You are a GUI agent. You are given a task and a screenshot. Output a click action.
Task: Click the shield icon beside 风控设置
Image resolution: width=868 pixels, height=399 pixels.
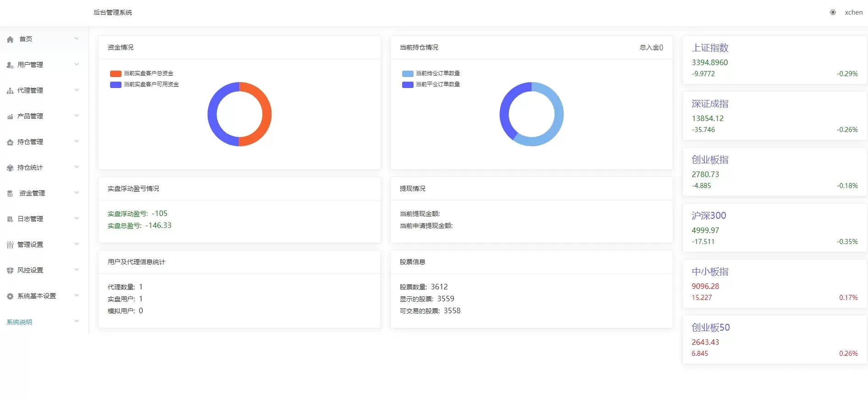[x=10, y=271]
